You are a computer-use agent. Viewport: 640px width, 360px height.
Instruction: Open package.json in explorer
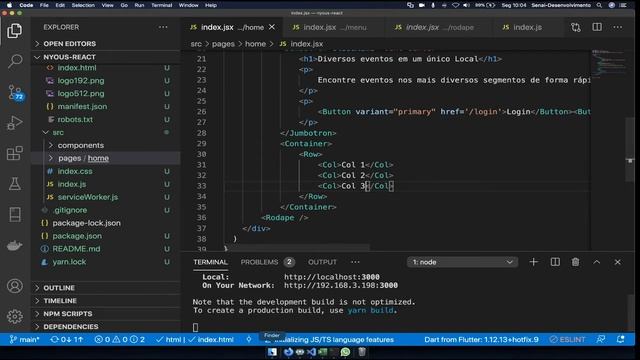[77, 236]
